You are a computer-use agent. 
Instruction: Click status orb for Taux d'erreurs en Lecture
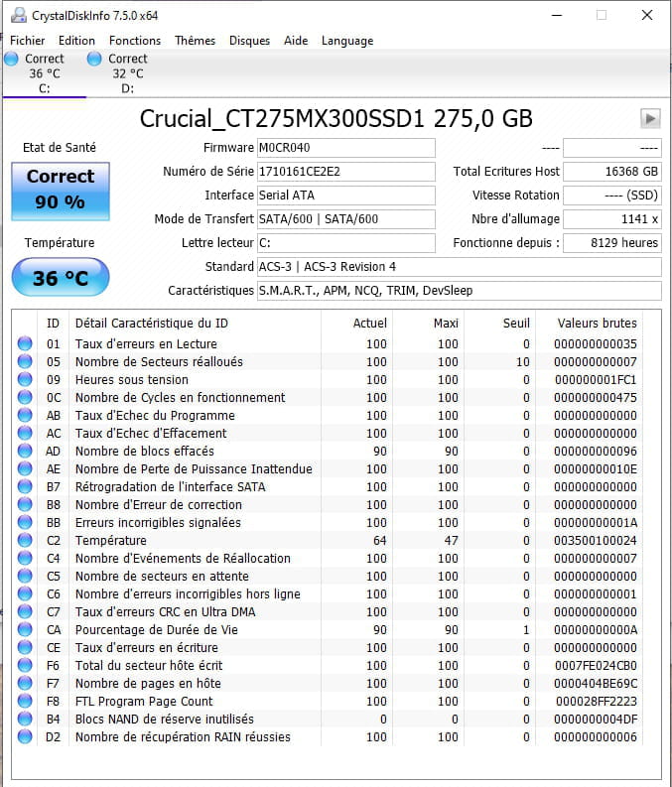[x=25, y=343]
